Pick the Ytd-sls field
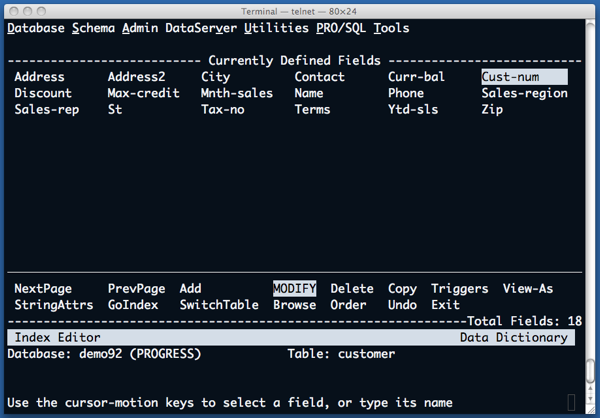 [414, 109]
